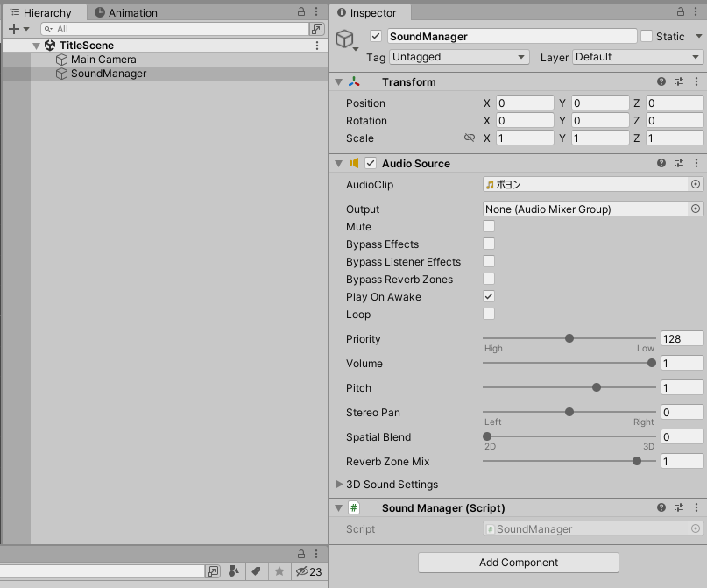Open Hierarchy panel kebab menu
Image resolution: width=707 pixels, height=588 pixels.
316,11
